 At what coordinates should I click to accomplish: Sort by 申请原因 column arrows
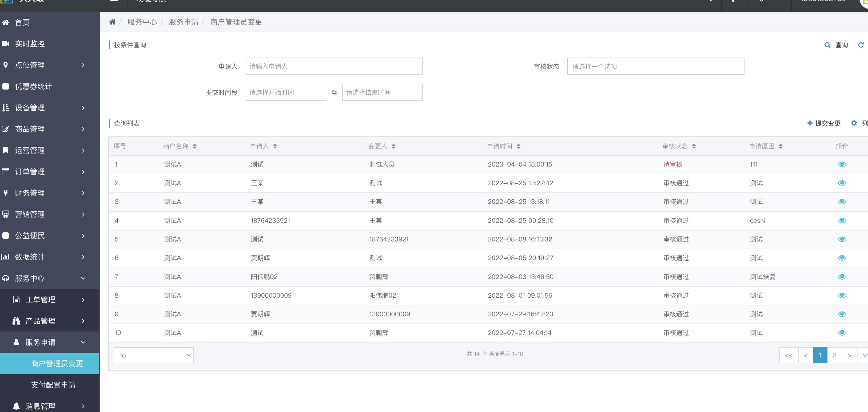[781, 146]
